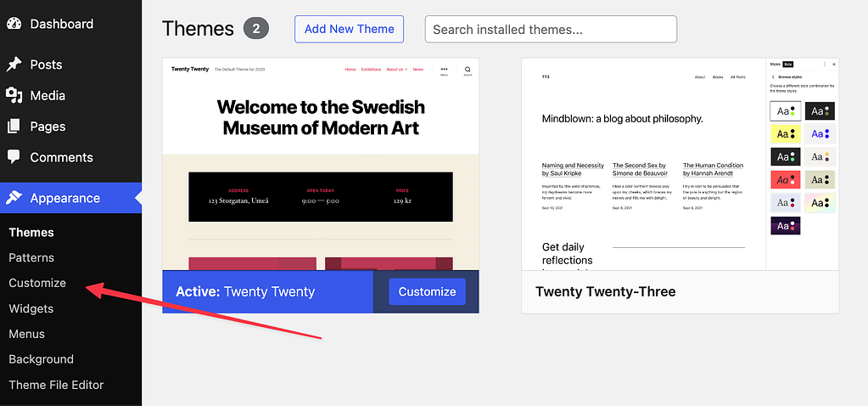Image resolution: width=868 pixels, height=406 pixels.
Task: Open the Widgets submenu item
Action: (x=31, y=308)
